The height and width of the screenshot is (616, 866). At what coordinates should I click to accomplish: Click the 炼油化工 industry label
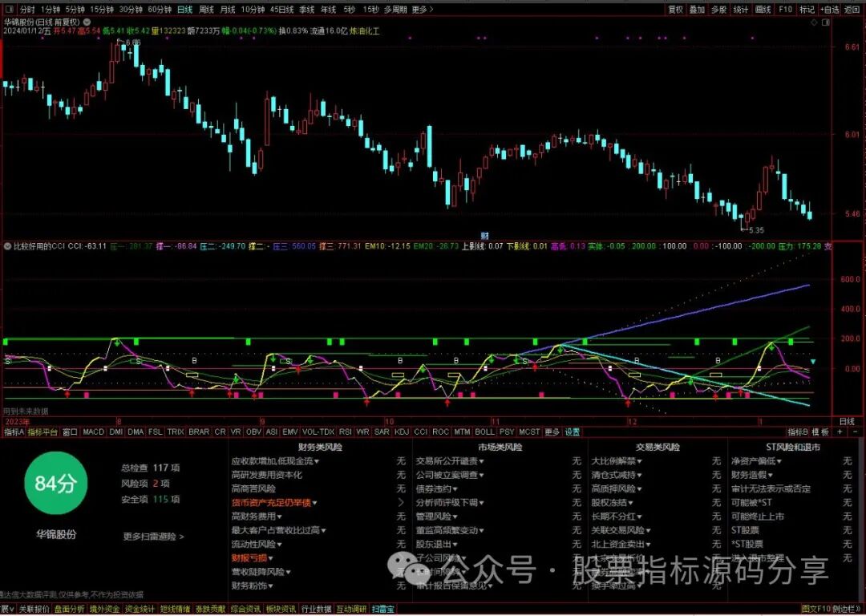point(365,31)
